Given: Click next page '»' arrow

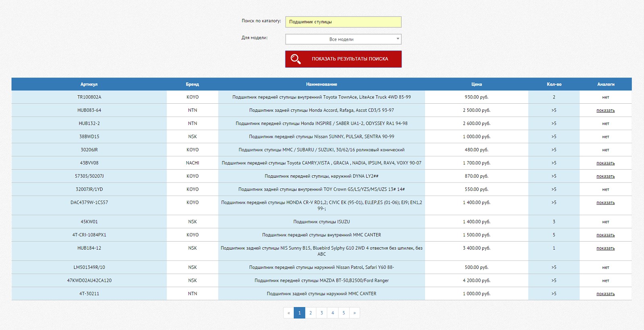Looking at the screenshot, I should [x=355, y=313].
